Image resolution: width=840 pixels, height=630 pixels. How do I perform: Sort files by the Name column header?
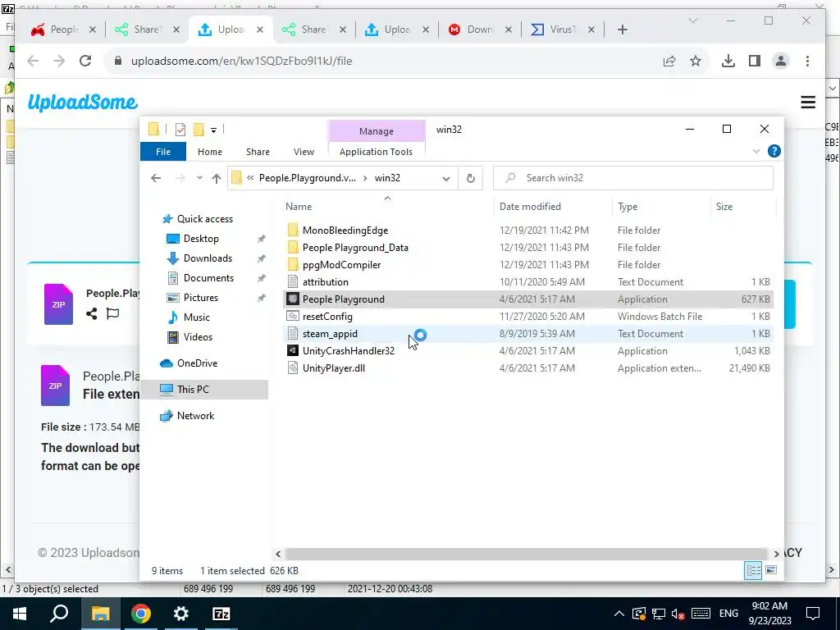299,206
